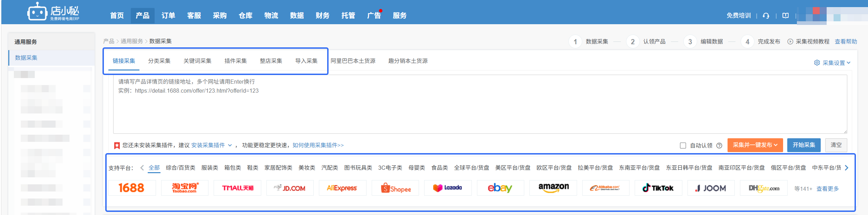Screen dimensions: 868x215
Task: Select the TikTok platform logo
Action: (x=658, y=188)
